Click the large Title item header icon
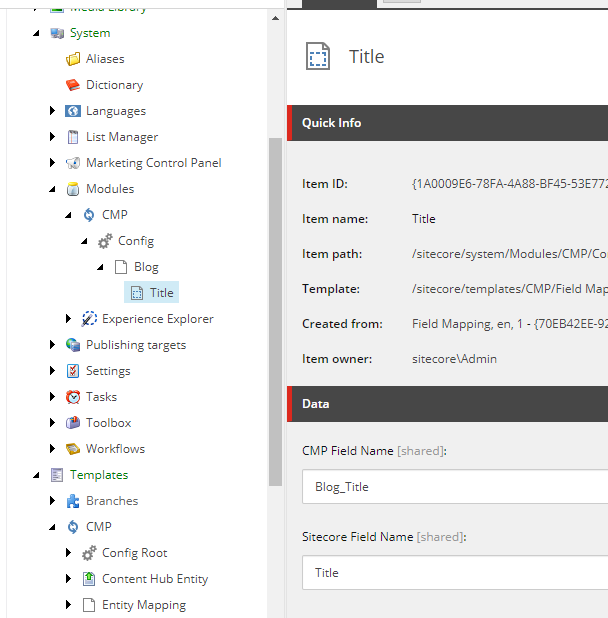 pos(318,56)
